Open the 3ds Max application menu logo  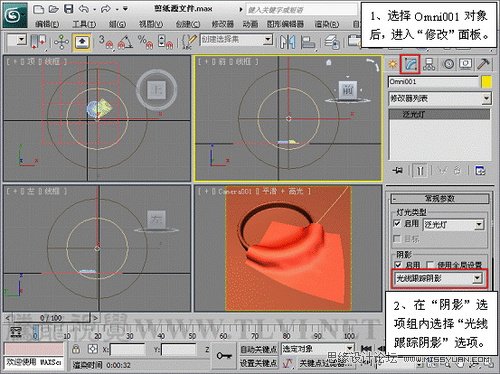click(15, 15)
